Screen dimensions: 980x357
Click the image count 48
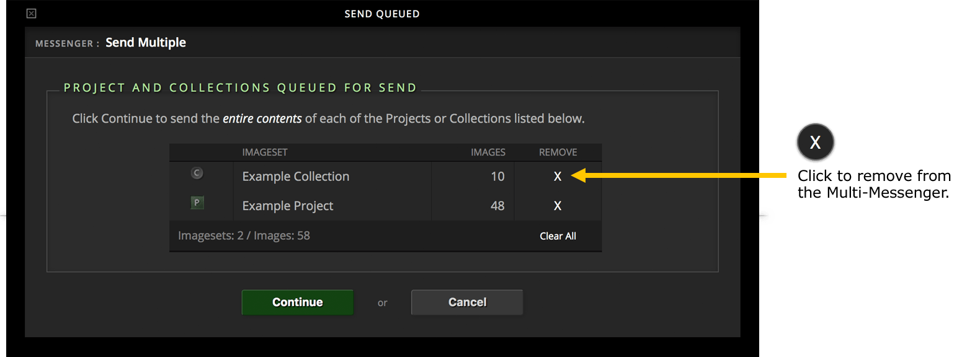pyautogui.click(x=497, y=206)
